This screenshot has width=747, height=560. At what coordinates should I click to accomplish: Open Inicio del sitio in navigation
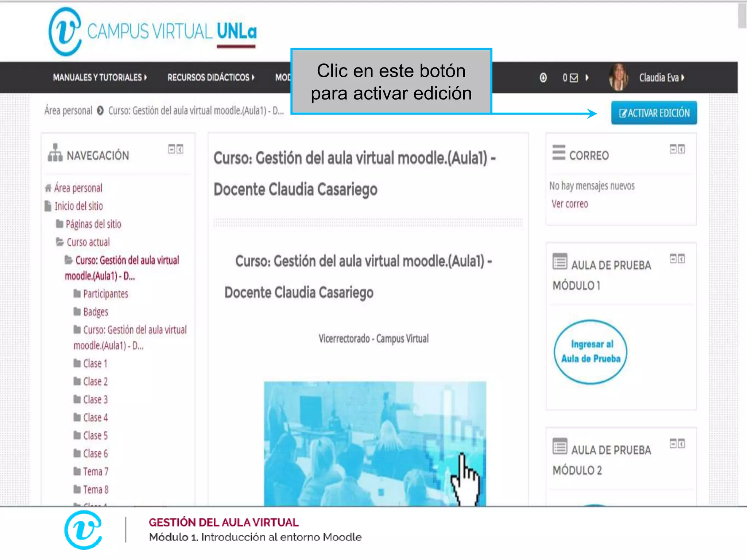[x=79, y=206]
